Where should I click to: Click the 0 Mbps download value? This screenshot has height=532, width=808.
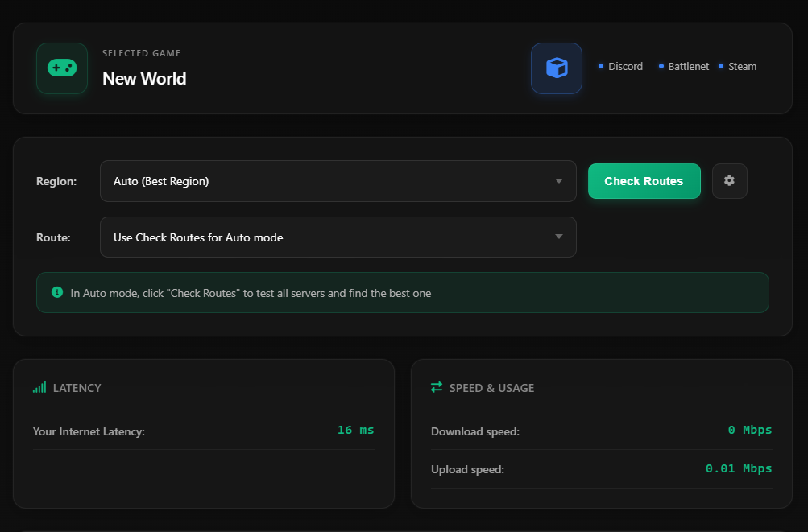[750, 430]
